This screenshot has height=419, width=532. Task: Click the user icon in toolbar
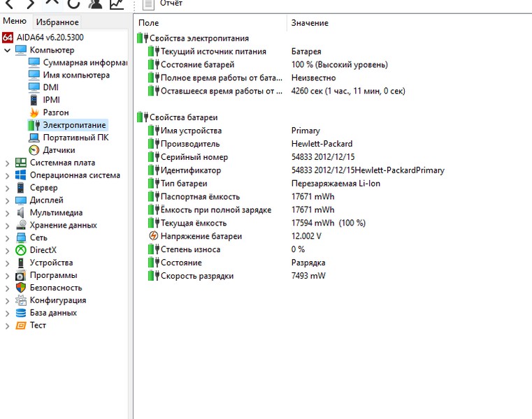[95, 4]
